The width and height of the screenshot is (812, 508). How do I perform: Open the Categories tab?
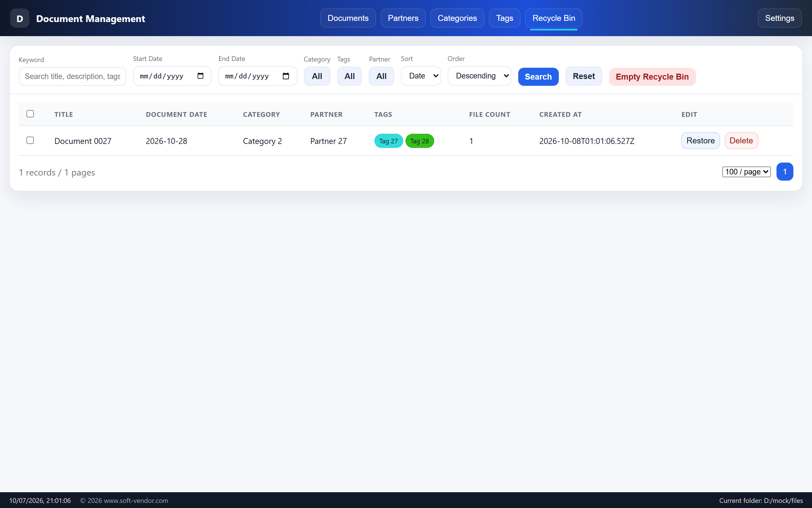click(457, 18)
